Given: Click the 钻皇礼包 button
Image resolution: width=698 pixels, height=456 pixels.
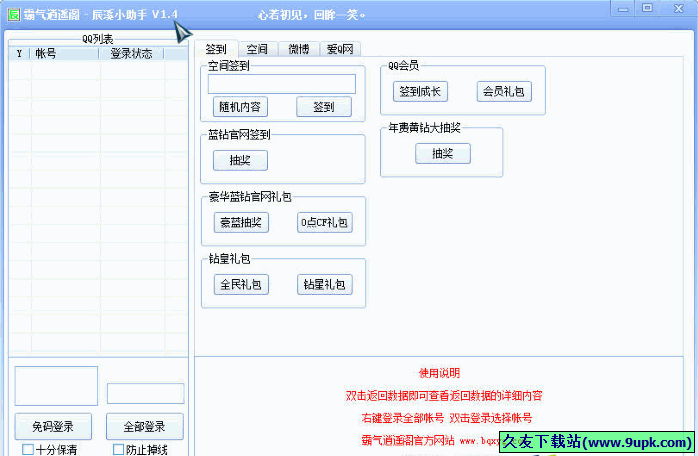Looking at the screenshot, I should pos(325,284).
